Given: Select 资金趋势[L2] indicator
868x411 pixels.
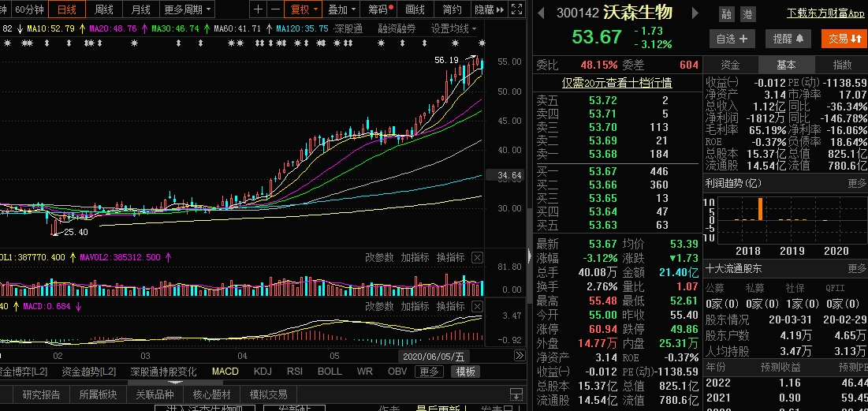Looking at the screenshot, I should (x=88, y=372).
